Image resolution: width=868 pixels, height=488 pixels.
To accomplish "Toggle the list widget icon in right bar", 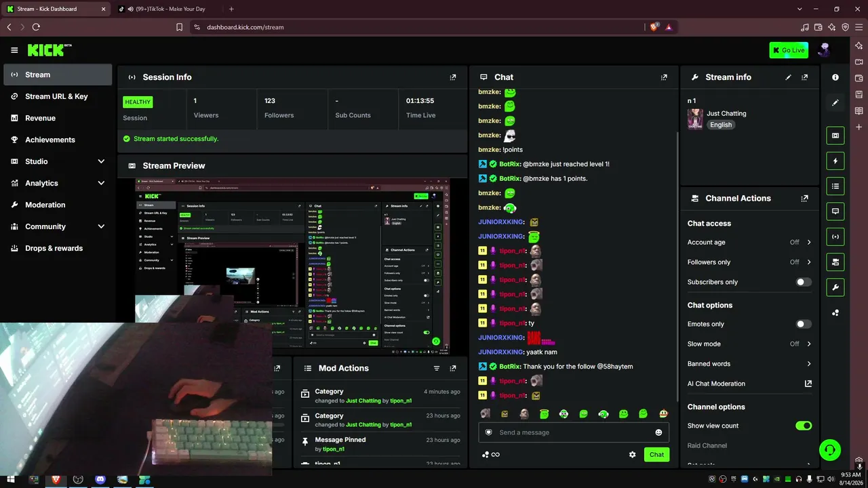I will pyautogui.click(x=835, y=186).
